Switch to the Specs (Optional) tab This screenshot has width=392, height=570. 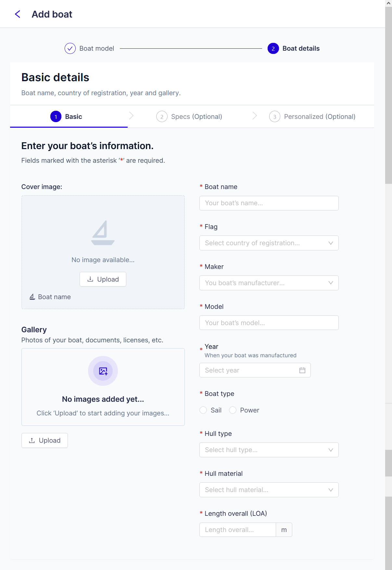(189, 117)
